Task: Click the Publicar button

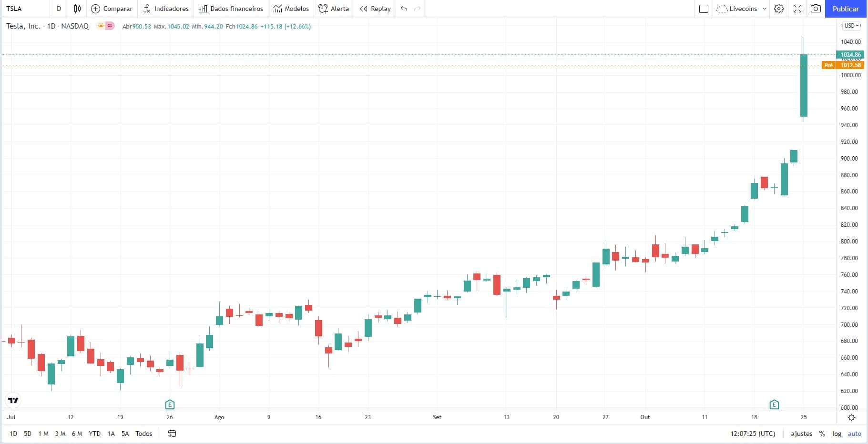Action: [x=846, y=9]
